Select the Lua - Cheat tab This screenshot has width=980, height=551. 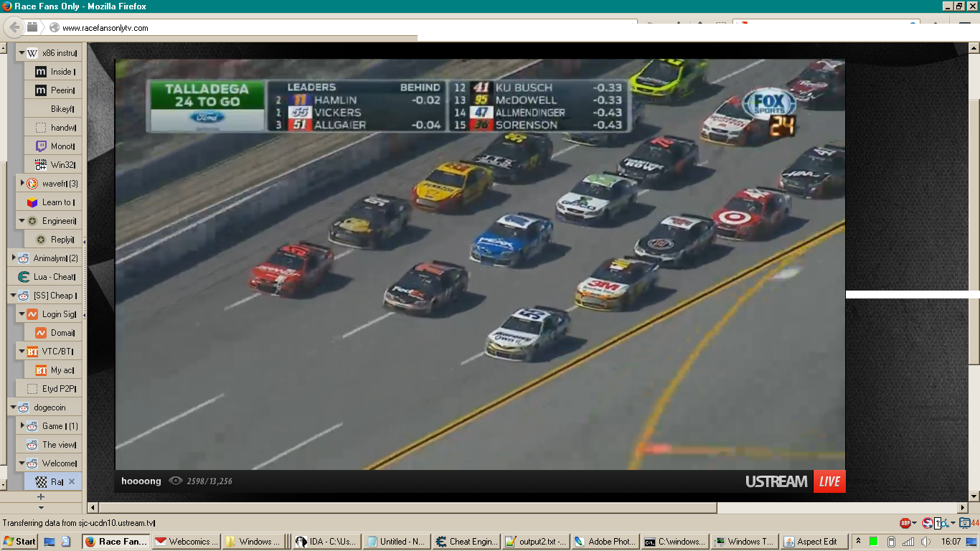[x=46, y=277]
